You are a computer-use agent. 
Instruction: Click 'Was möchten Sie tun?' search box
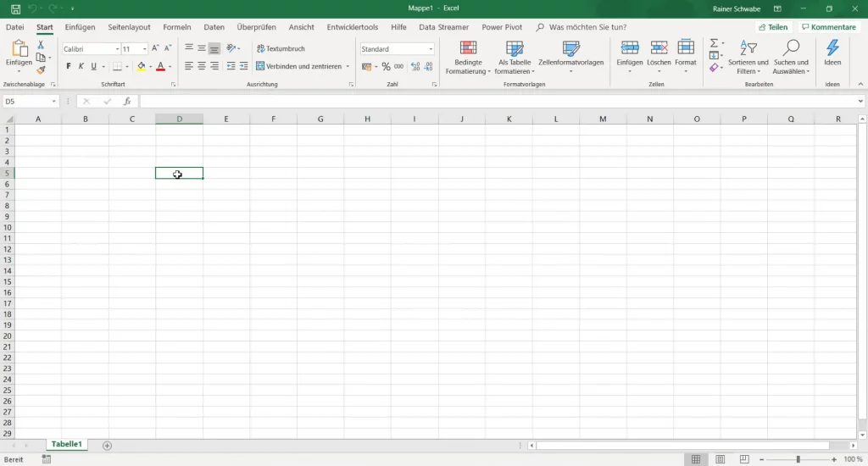581,27
